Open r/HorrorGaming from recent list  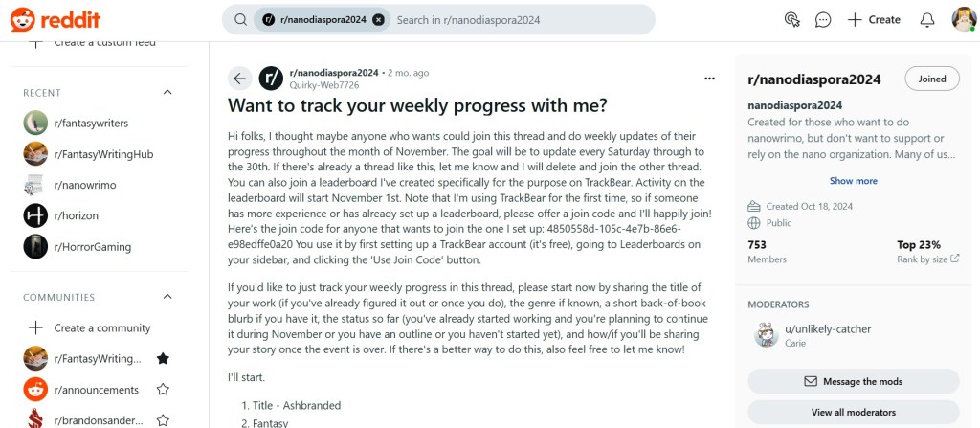coord(93,246)
